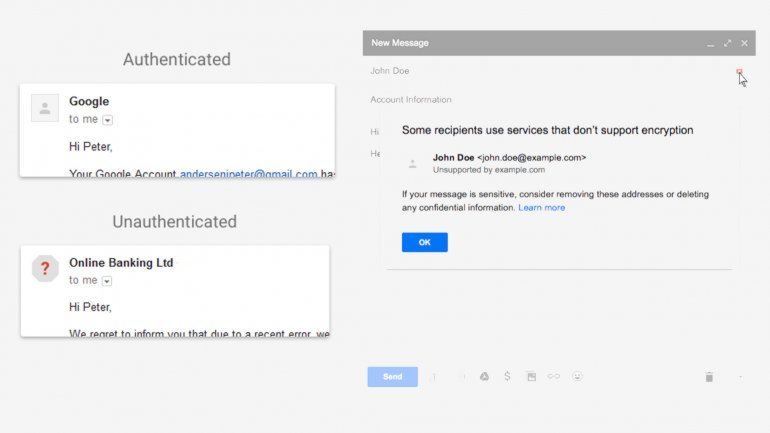
Task: Insert photo using image icon
Action: [531, 377]
